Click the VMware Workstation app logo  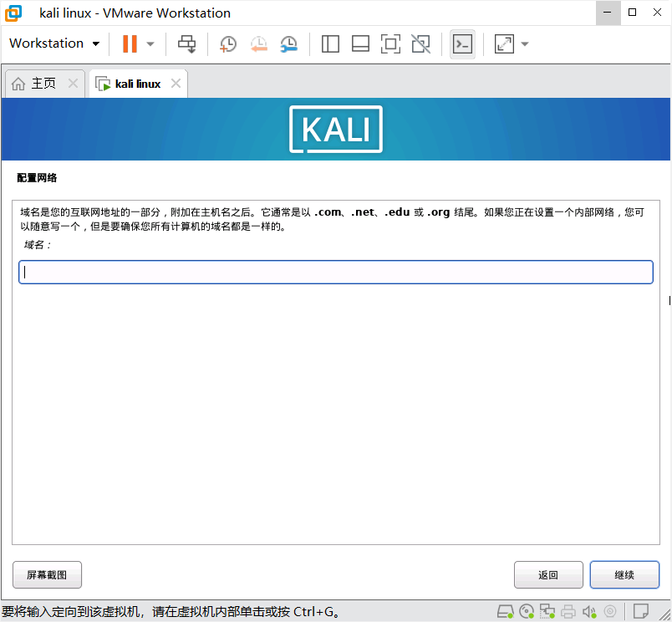[x=13, y=13]
